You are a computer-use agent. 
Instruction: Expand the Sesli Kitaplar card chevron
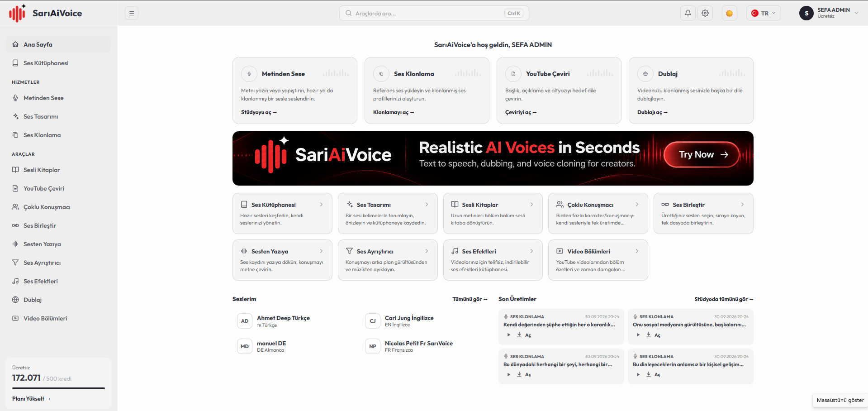click(531, 205)
